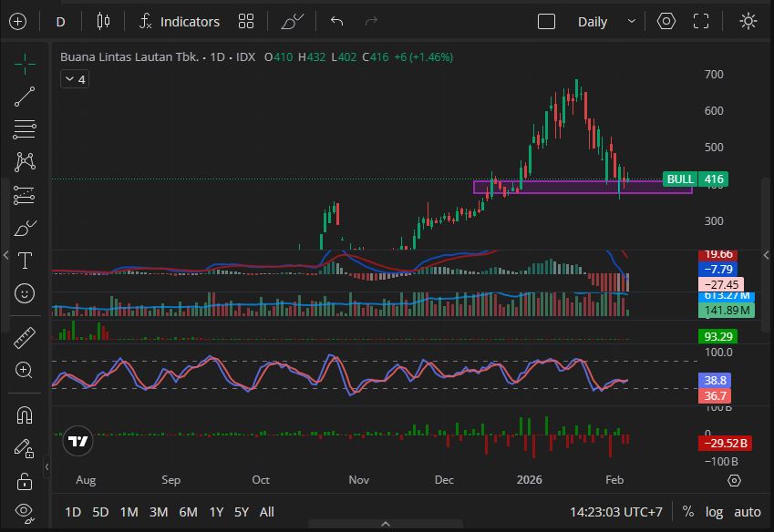This screenshot has width=774, height=532.
Task: Click the add symbol plus icon
Action: point(17,22)
